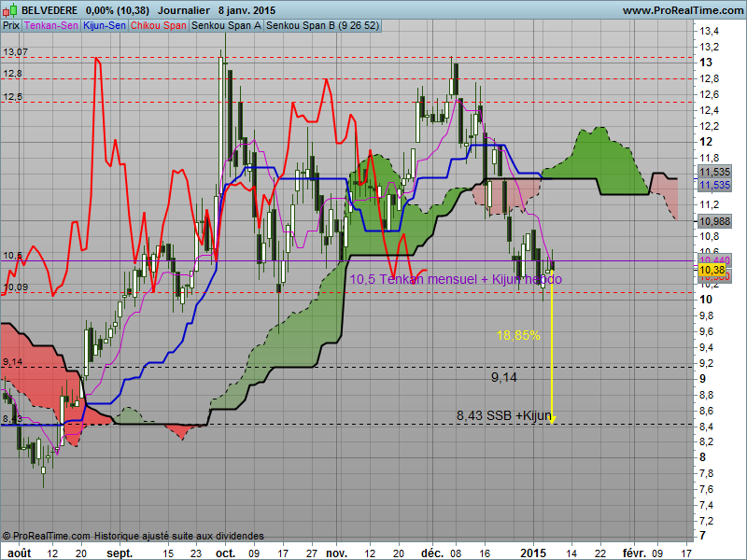
Task: Click the bold 7 on price axis
Action: click(702, 536)
